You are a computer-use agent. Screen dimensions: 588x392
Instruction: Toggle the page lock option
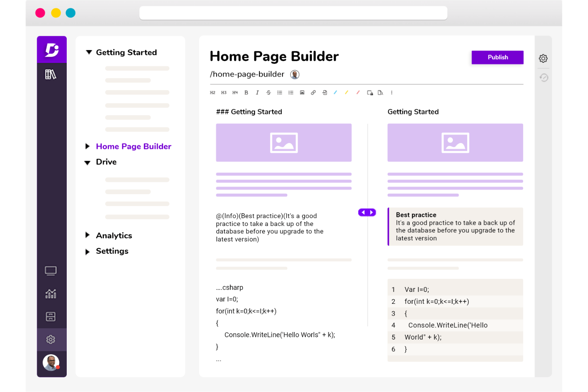(370, 93)
